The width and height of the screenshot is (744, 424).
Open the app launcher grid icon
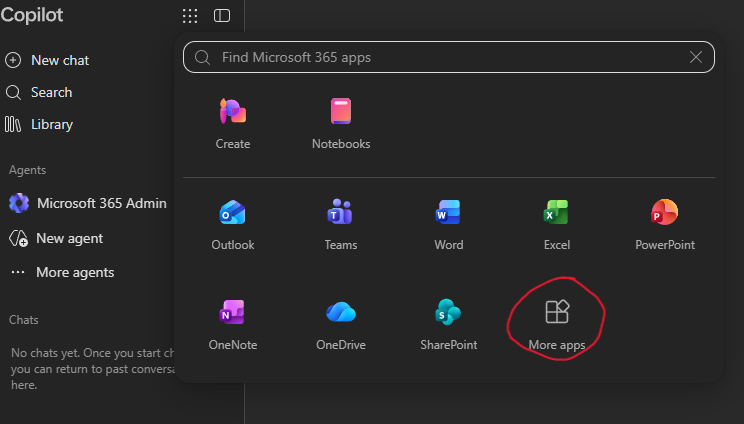pos(190,16)
